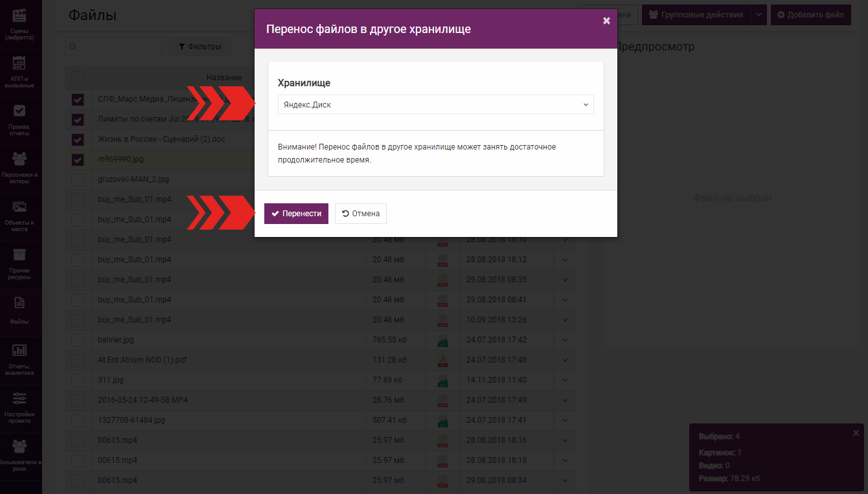Open Отчеты, аналитика section

(x=19, y=359)
